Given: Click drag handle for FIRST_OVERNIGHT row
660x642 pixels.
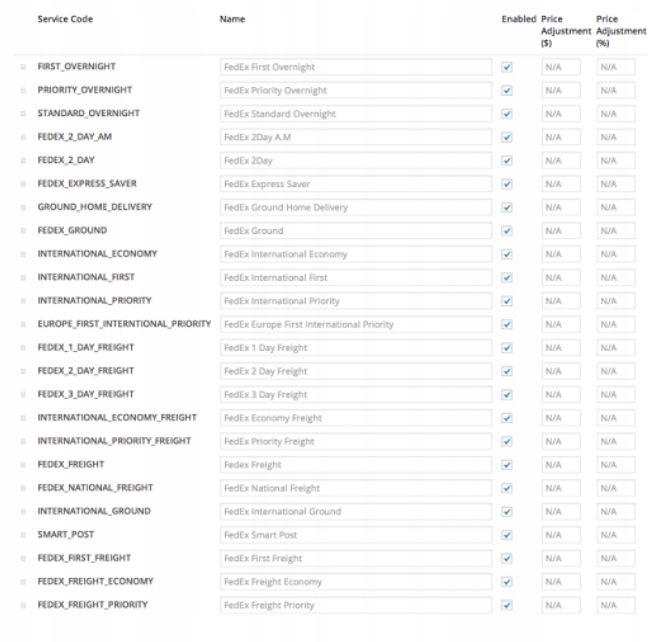Looking at the screenshot, I should click(x=22, y=67).
